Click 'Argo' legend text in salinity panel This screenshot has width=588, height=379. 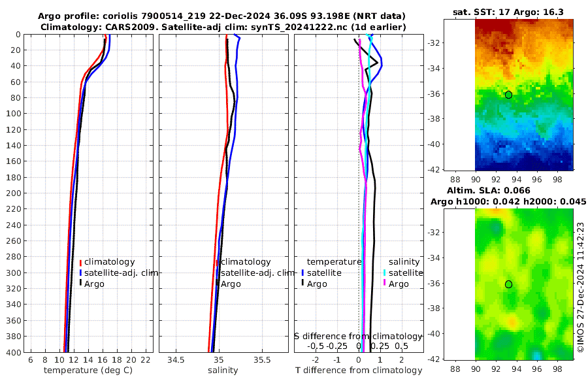231,284
